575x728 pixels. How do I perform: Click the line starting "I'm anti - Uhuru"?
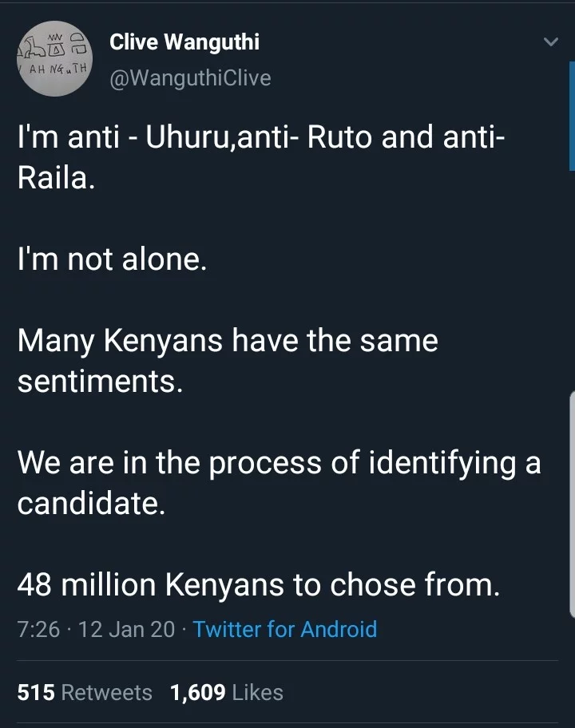coord(260,137)
